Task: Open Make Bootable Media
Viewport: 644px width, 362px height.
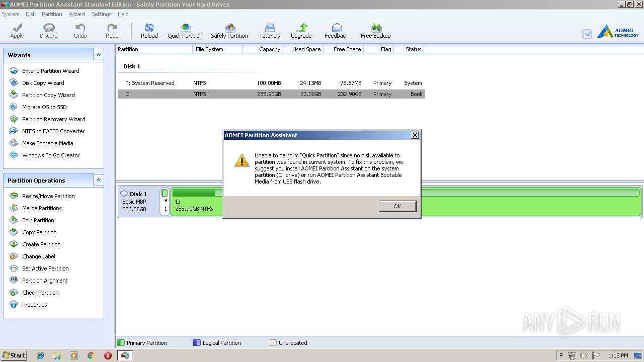Action: click(47, 143)
